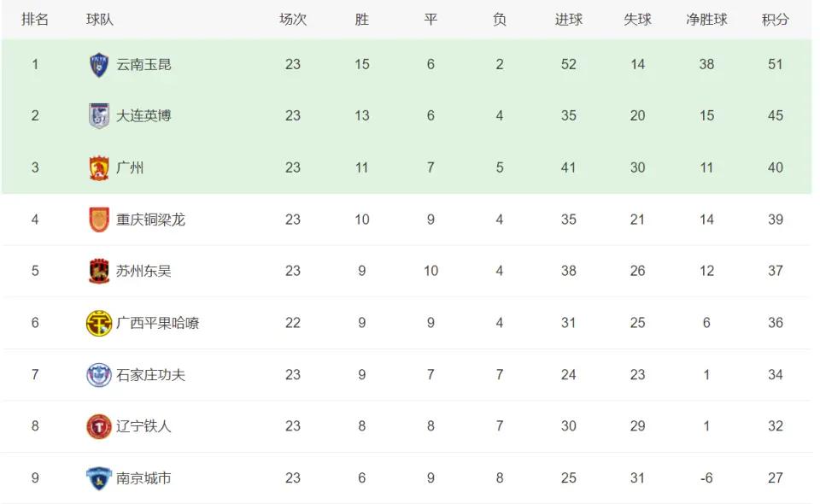Viewport: 820px width, 504px height.
Task: Select the 重庆铜梁龙 team logo
Action: click(99, 220)
